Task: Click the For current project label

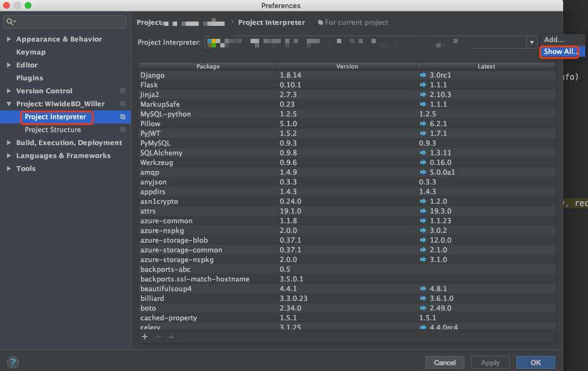Action: click(x=356, y=22)
